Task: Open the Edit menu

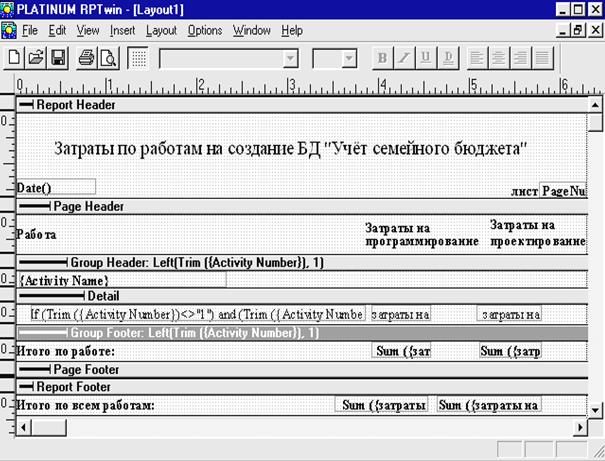Action: (57, 30)
